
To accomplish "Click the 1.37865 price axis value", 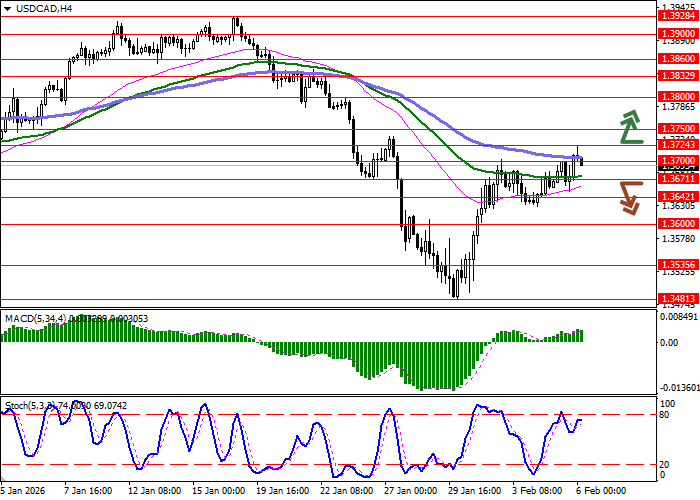I will click(679, 107).
